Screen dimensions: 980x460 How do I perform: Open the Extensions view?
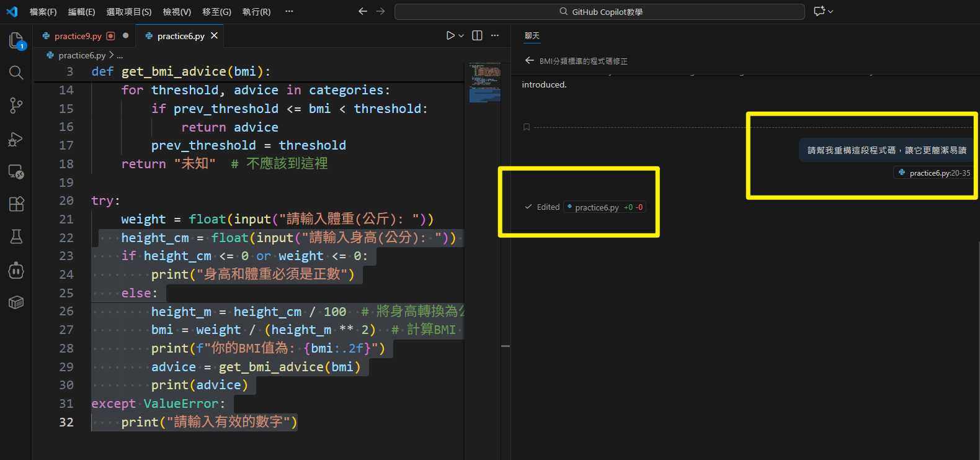coord(16,204)
